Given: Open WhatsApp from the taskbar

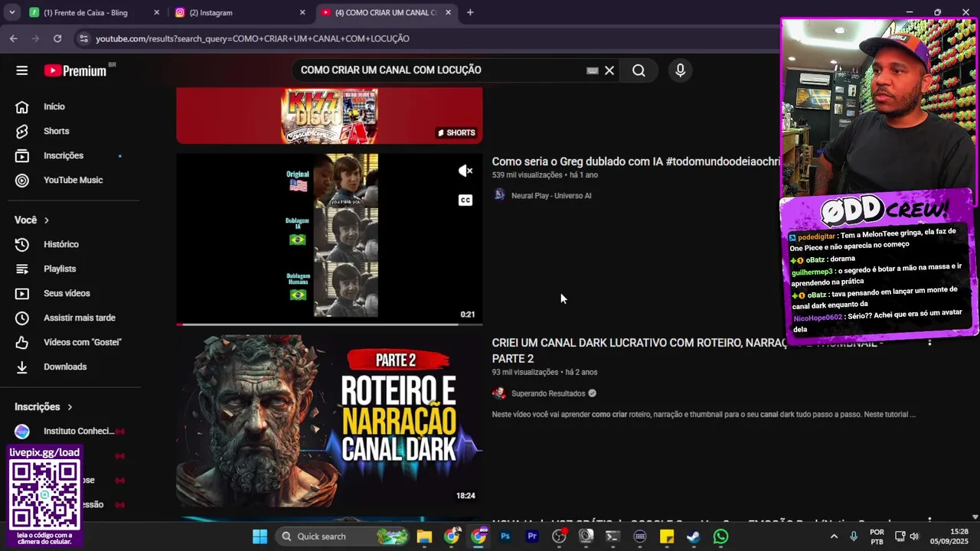Looking at the screenshot, I should 720,536.
